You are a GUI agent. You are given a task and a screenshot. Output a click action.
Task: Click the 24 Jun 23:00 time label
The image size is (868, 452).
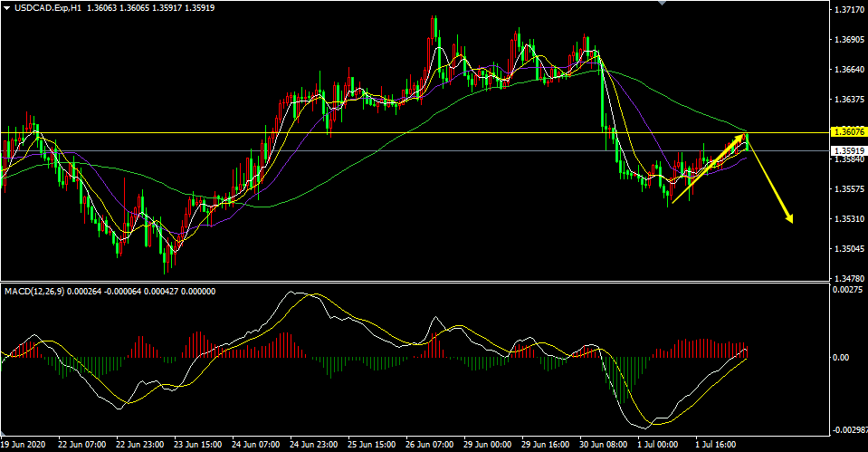314,444
